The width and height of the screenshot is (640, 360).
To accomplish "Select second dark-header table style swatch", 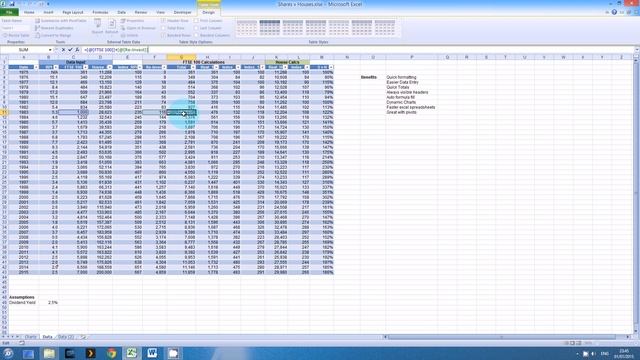I will (270, 28).
